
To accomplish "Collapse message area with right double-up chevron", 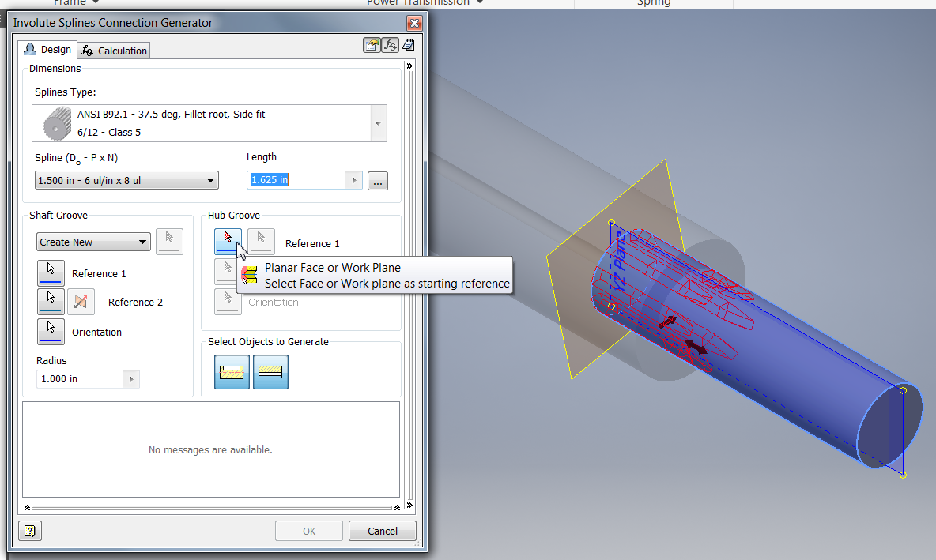I will [x=397, y=508].
